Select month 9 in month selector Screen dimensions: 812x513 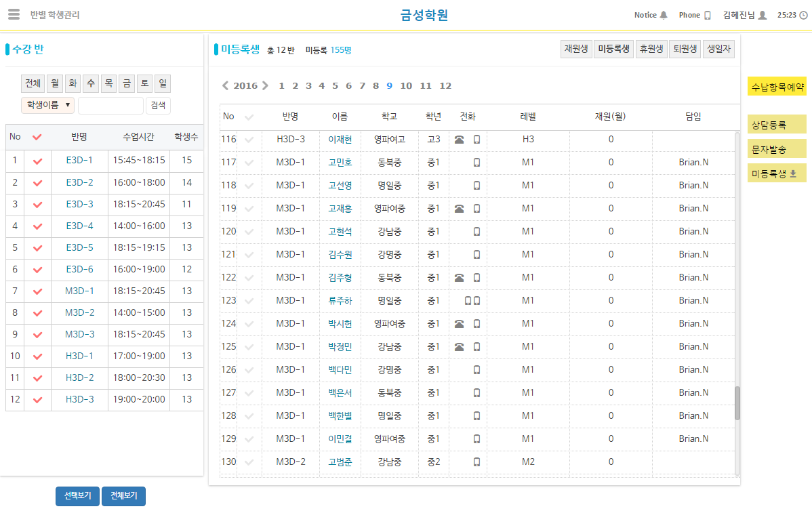[390, 86]
